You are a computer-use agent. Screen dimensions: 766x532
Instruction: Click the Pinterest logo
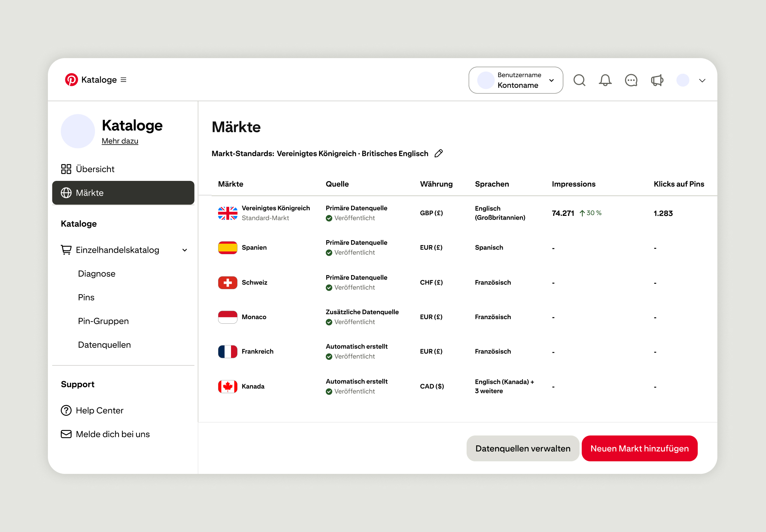point(71,80)
